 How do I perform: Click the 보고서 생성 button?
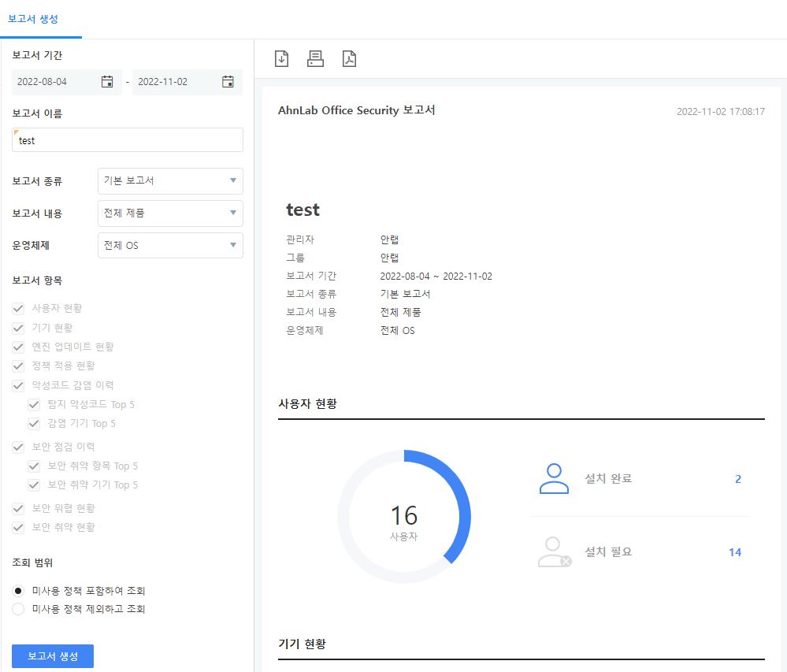pyautogui.click(x=53, y=656)
